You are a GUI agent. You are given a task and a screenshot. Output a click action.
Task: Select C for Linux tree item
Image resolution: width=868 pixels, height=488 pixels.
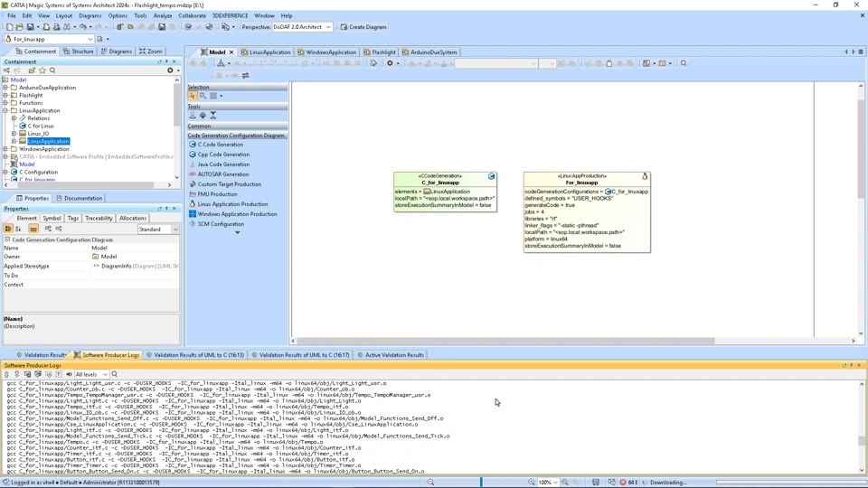pos(36,126)
